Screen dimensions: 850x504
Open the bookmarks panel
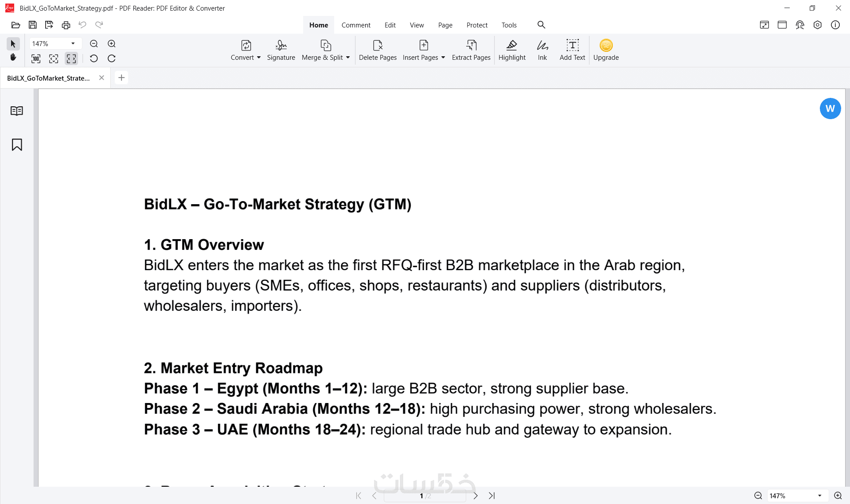click(17, 145)
